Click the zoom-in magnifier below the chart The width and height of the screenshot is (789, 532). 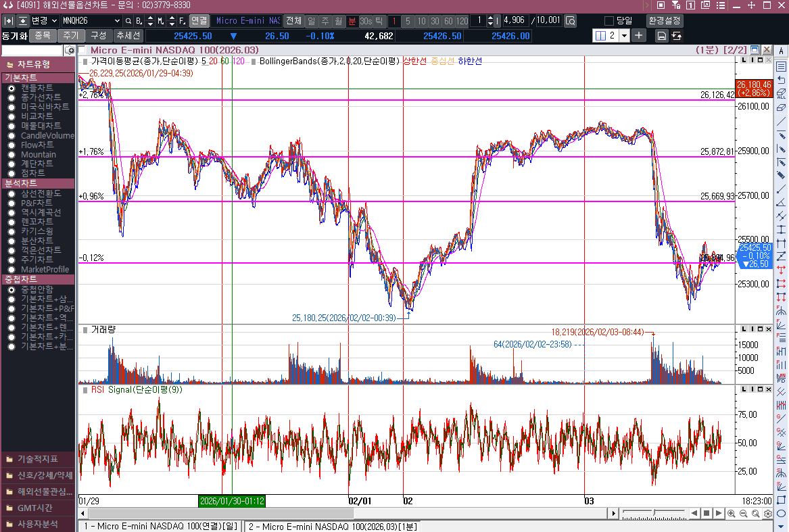pos(731,514)
